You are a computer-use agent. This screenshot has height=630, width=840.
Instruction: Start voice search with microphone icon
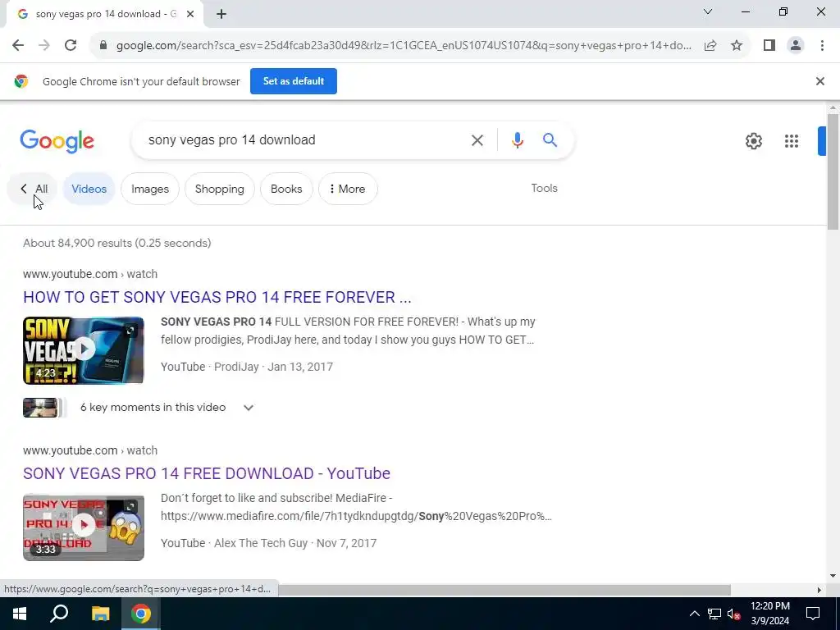click(517, 140)
